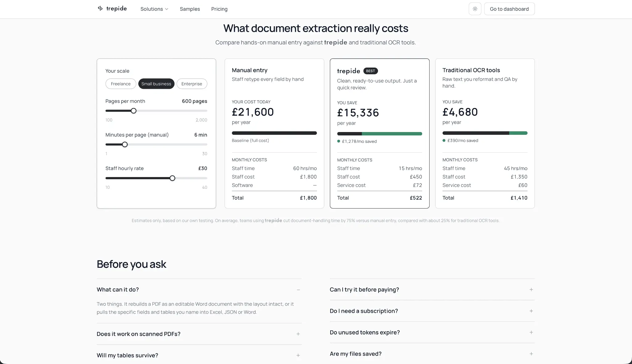Click the '£21,600' manual entry yearly cost
This screenshot has height=364, width=632.
pos(253,112)
